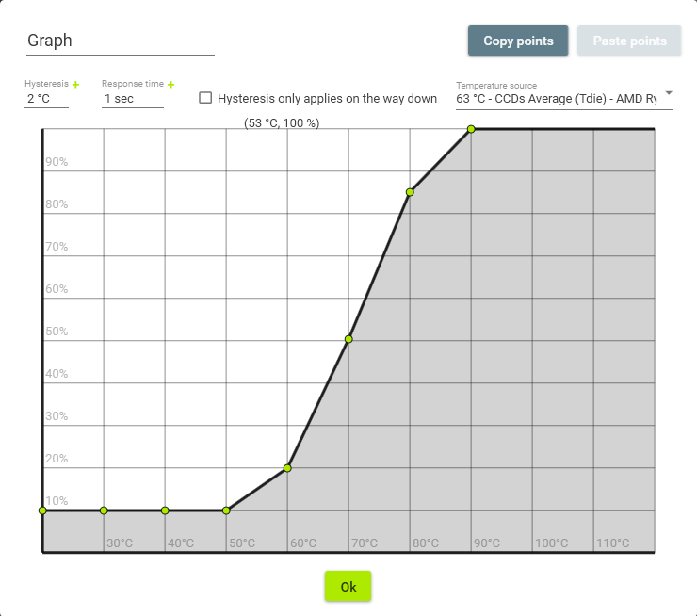Viewport: 697px width, 616px height.
Task: Confirm the curve with the Ok button
Action: pos(348,586)
